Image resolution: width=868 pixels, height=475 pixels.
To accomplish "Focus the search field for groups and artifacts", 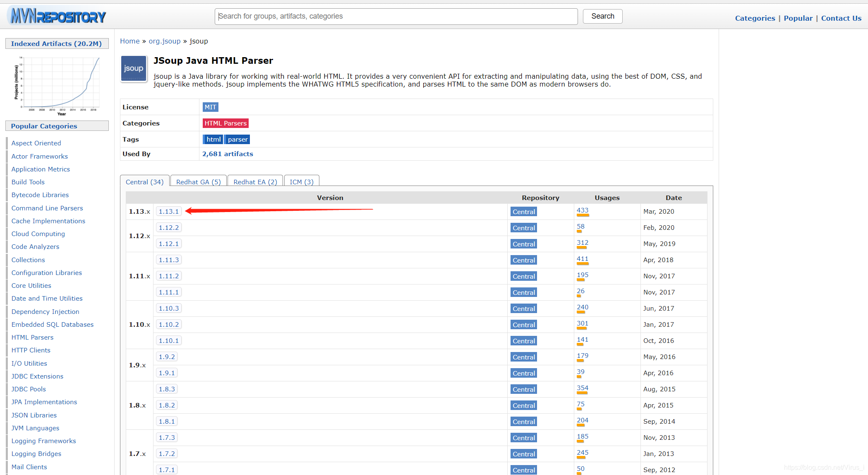I will point(396,16).
